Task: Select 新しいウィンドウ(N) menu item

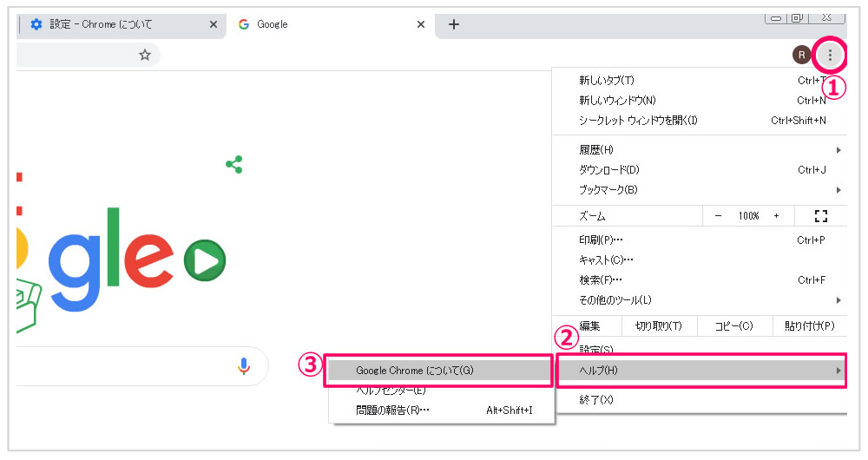Action: tap(700, 100)
